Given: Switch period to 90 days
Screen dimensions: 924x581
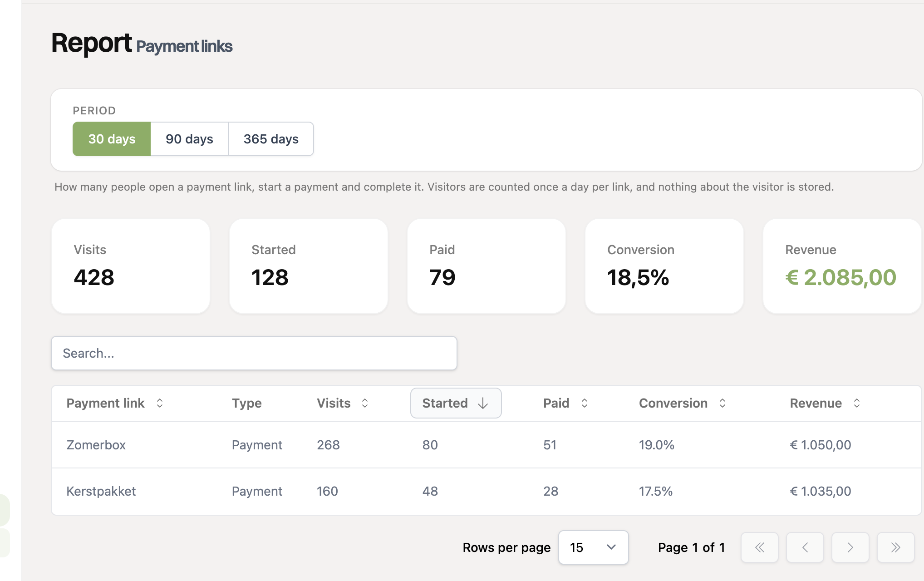Looking at the screenshot, I should coord(189,139).
